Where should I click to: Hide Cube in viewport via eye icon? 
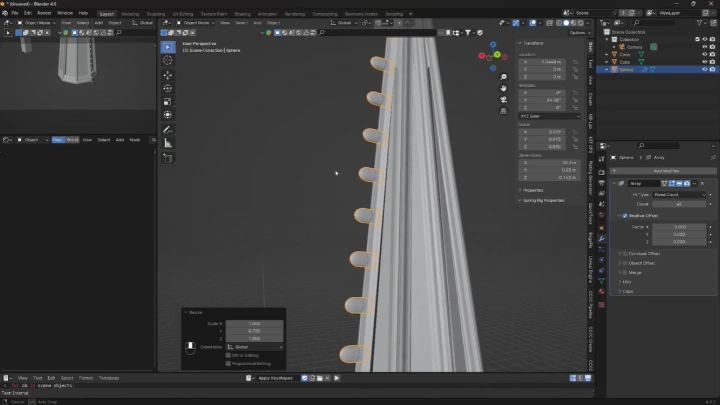pos(705,62)
